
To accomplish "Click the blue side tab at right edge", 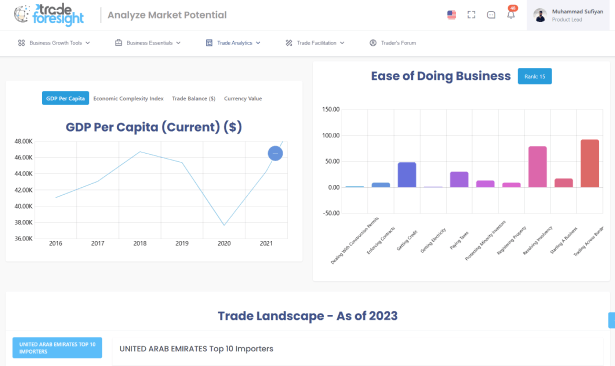I will coord(612,320).
